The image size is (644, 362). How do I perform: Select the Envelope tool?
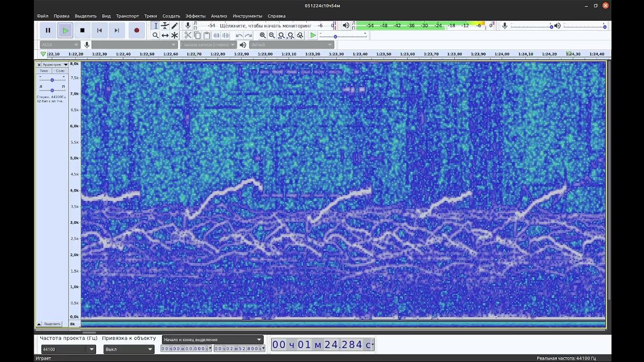(x=165, y=26)
